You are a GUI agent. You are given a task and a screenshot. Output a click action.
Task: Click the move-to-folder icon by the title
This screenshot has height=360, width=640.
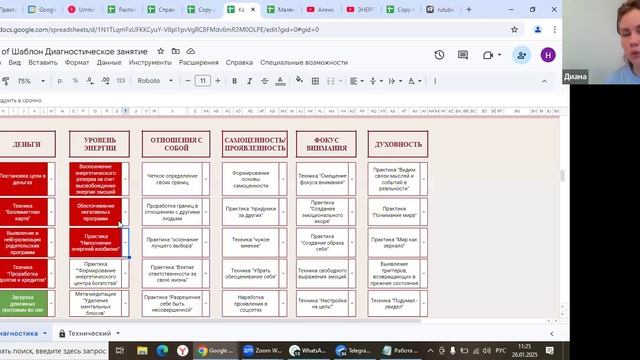(x=176, y=51)
